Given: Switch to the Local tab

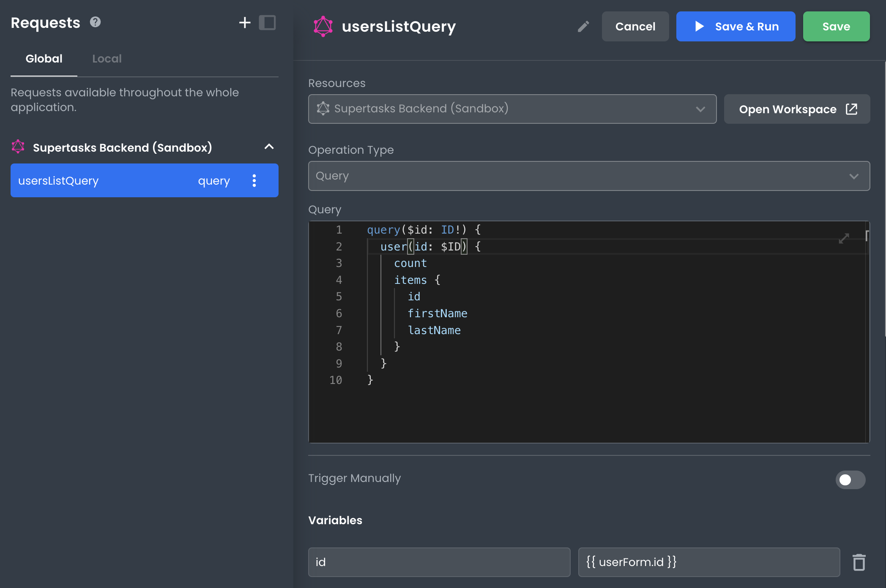Looking at the screenshot, I should tap(107, 59).
